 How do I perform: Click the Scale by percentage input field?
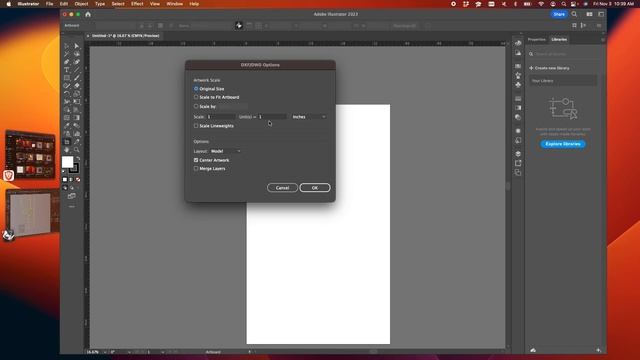(x=233, y=106)
